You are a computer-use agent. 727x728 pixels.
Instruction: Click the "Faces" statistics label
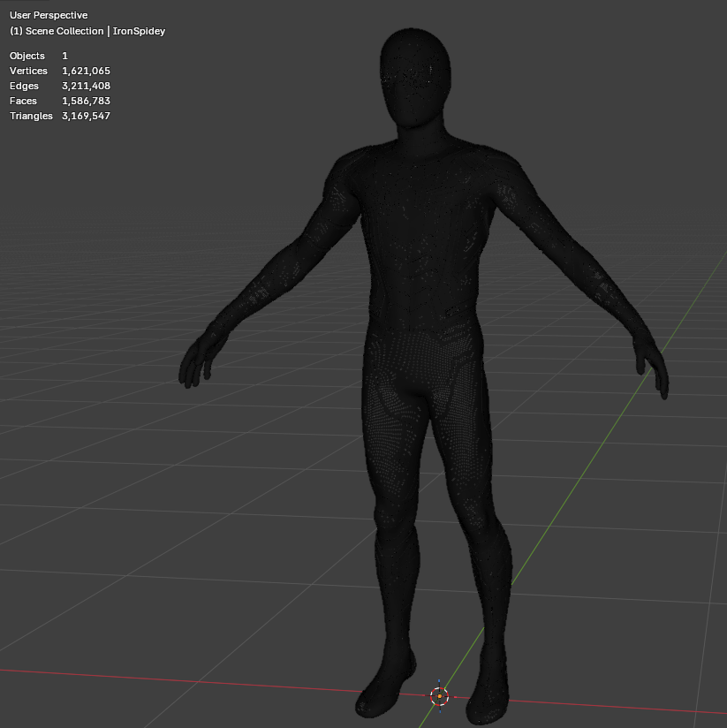coord(23,101)
